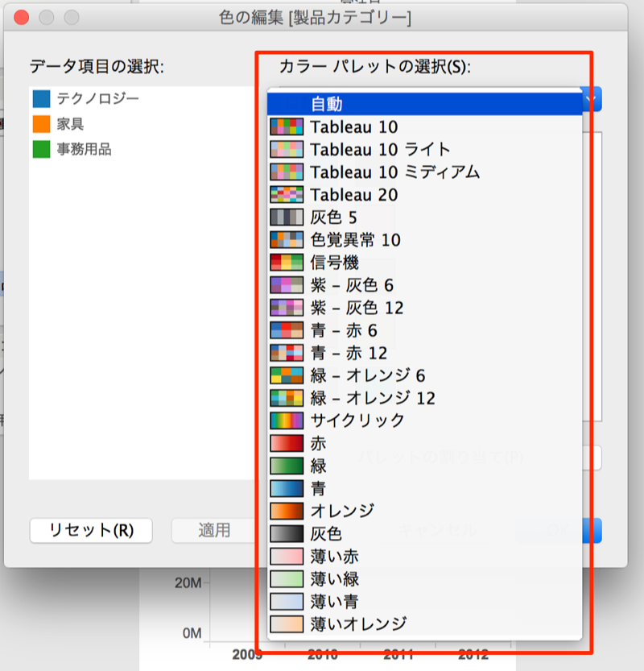Image resolution: width=644 pixels, height=671 pixels.
Task: Click the 灰色 5 grayscale palette icon
Action: coord(287,217)
